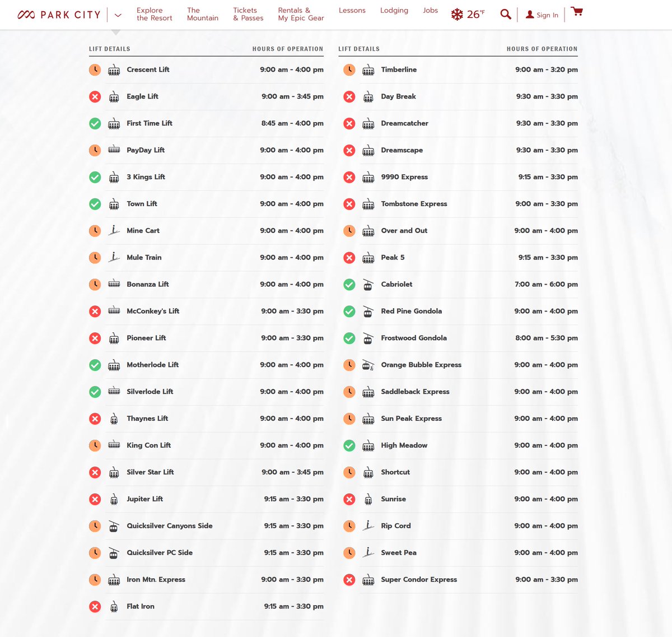
Task: Select the Iron Mtn. Express name
Action: coord(156,579)
